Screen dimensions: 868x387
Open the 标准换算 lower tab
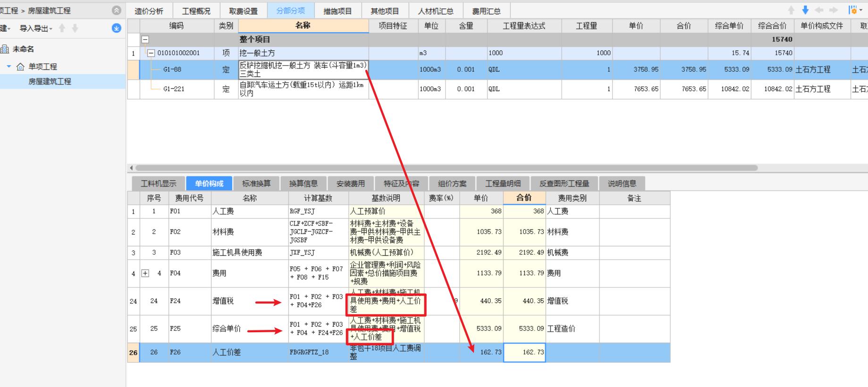coord(256,184)
